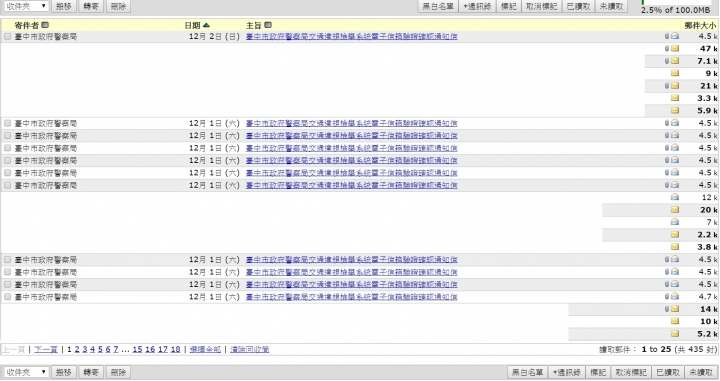This screenshot has width=720, height=381.
Task: Open the top 收件夾 folder dropdown
Action: (x=26, y=6)
